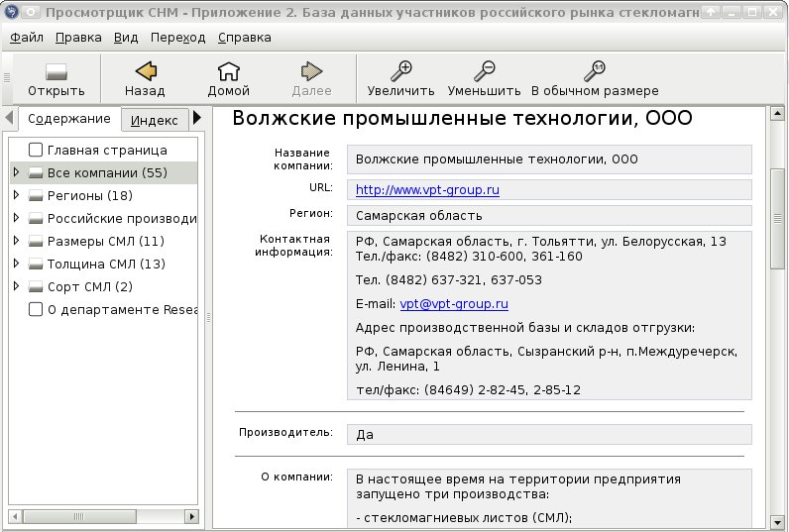Click the sidebar horizontal scrollbar thumb

point(79,516)
